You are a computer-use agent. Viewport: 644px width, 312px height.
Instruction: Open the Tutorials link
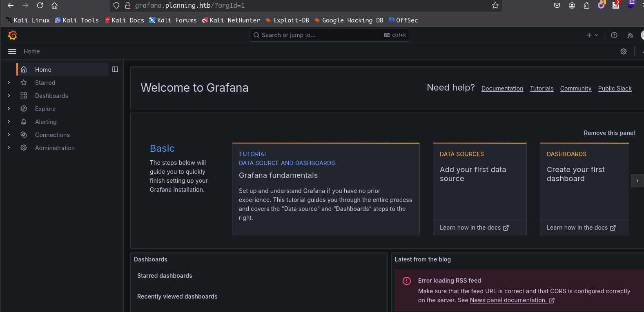coord(541,89)
